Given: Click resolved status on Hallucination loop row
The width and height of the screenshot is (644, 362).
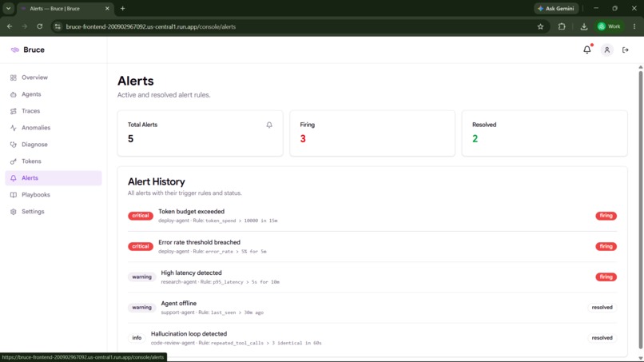Looking at the screenshot, I should point(602,338).
